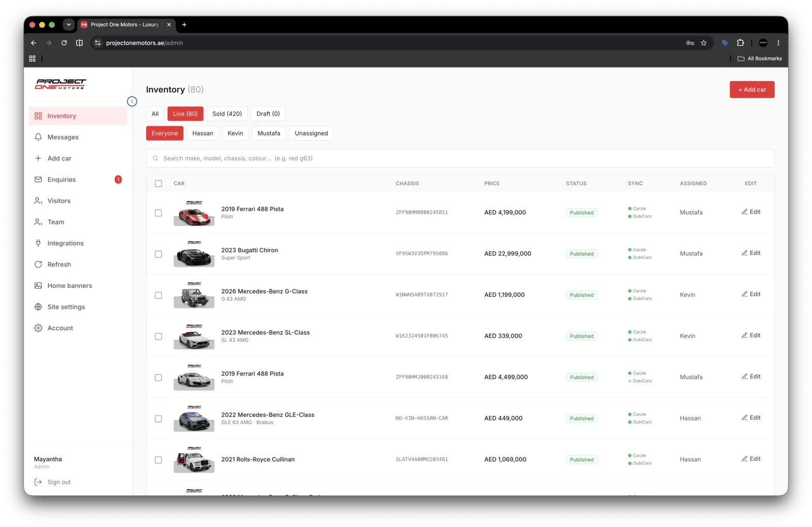Image resolution: width=812 pixels, height=527 pixels.
Task: Open the browser extensions puzzle icon
Action: click(x=740, y=43)
